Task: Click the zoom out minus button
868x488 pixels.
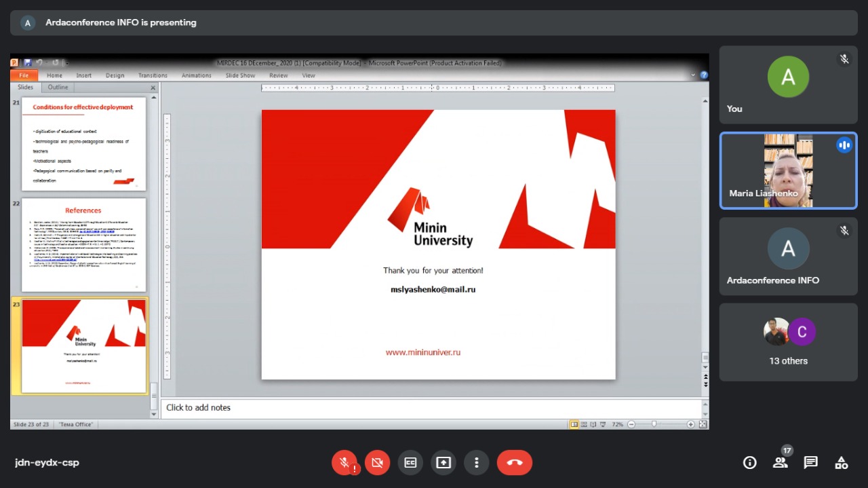Action: (x=631, y=424)
